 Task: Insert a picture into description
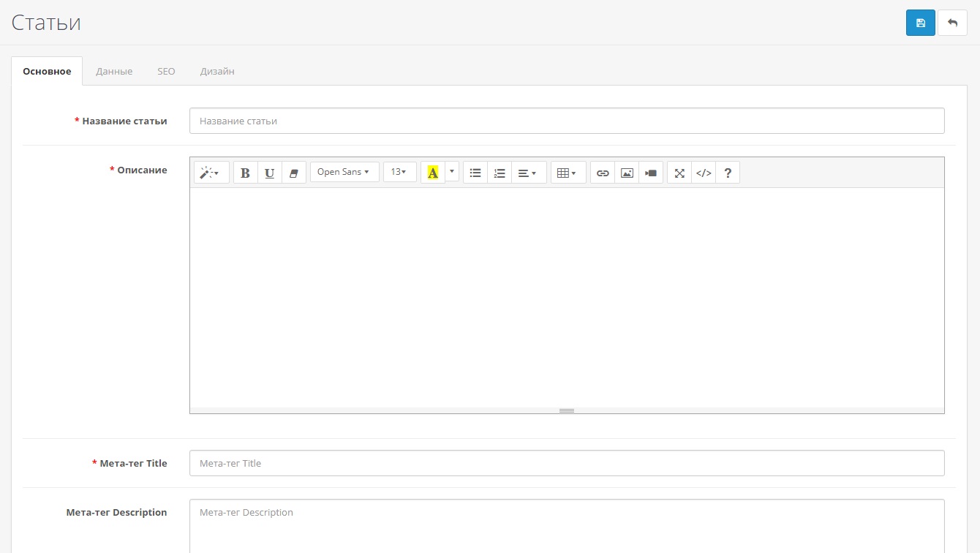(x=627, y=173)
